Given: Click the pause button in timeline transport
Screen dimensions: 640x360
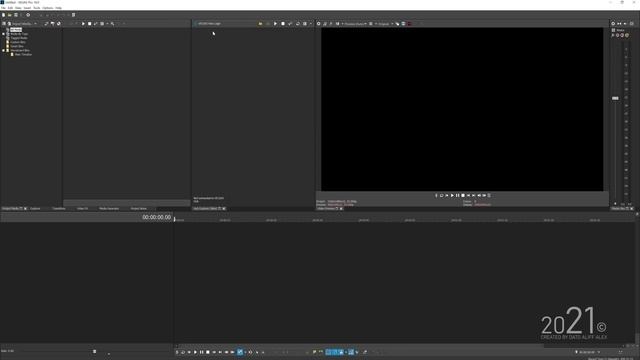Looking at the screenshot, I should 201,352.
